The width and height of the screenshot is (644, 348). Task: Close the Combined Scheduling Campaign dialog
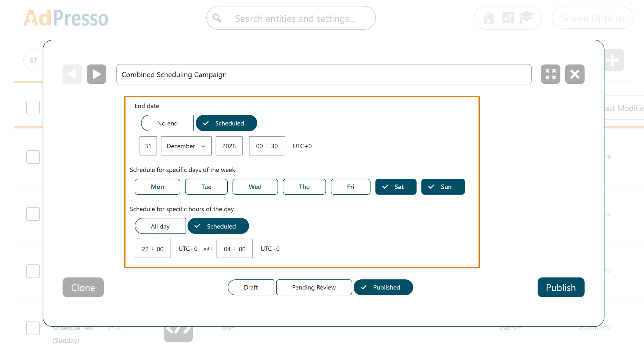point(575,74)
